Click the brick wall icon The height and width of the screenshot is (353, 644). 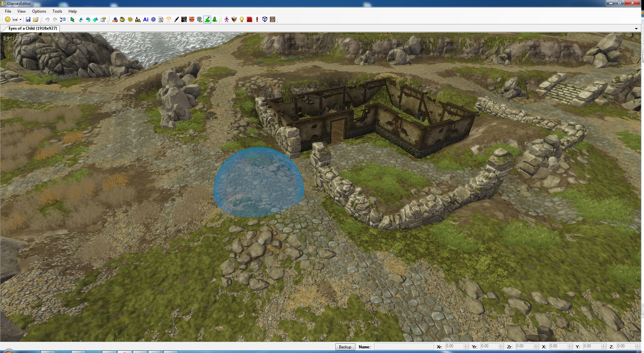pos(273,20)
